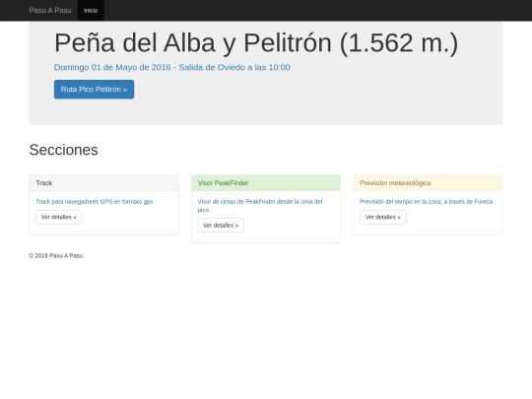Click the Visor PeakFinder panel header
The height and width of the screenshot is (399, 532).
pyautogui.click(x=266, y=183)
